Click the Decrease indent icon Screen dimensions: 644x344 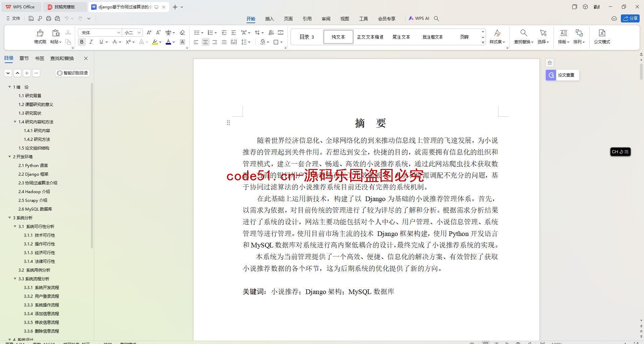[224, 33]
